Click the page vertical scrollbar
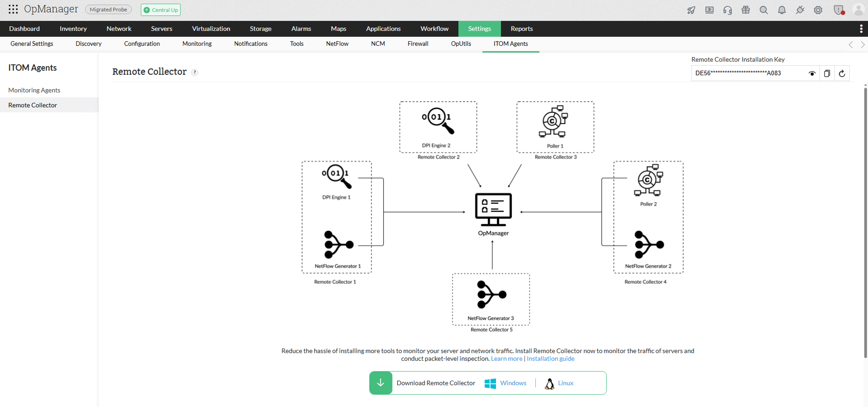This screenshot has height=407, width=868. (x=865, y=223)
